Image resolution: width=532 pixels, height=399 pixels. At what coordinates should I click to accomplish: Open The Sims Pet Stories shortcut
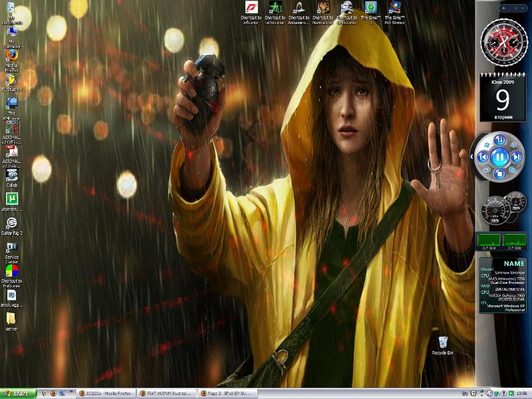click(x=394, y=9)
